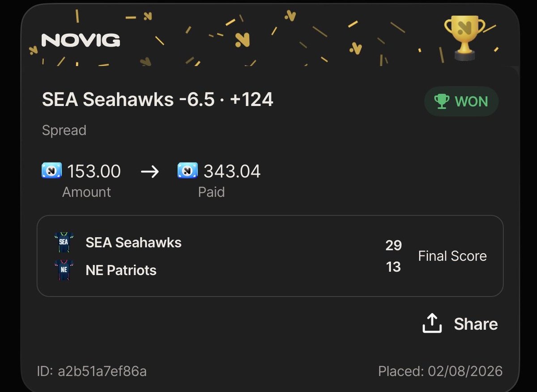This screenshot has width=537, height=392.
Task: Click the Patriots NE jersey icon
Action: pyautogui.click(x=64, y=270)
